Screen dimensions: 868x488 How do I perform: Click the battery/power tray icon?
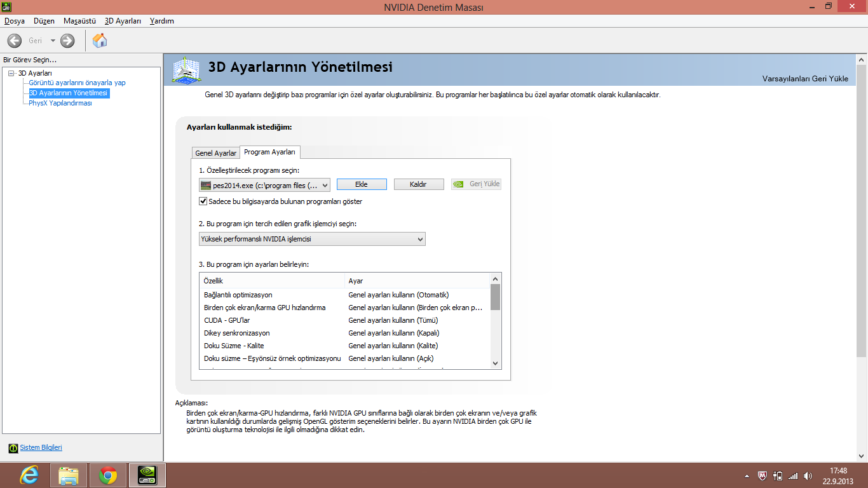click(778, 475)
